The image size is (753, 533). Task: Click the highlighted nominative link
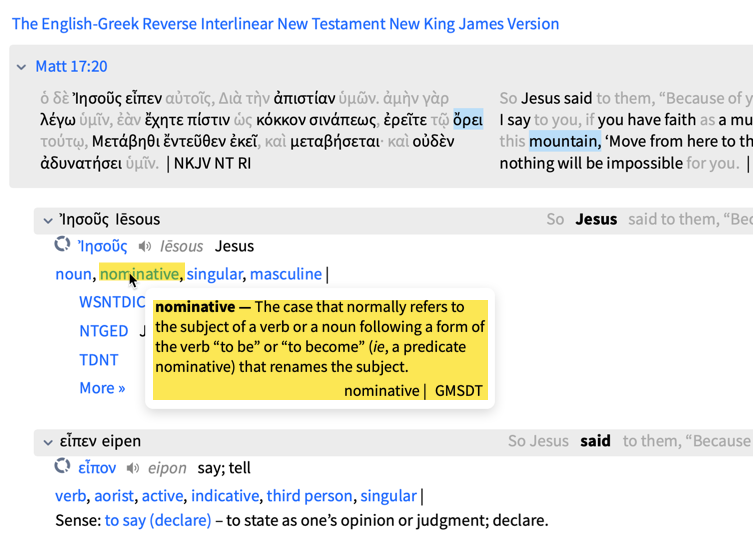click(x=140, y=274)
